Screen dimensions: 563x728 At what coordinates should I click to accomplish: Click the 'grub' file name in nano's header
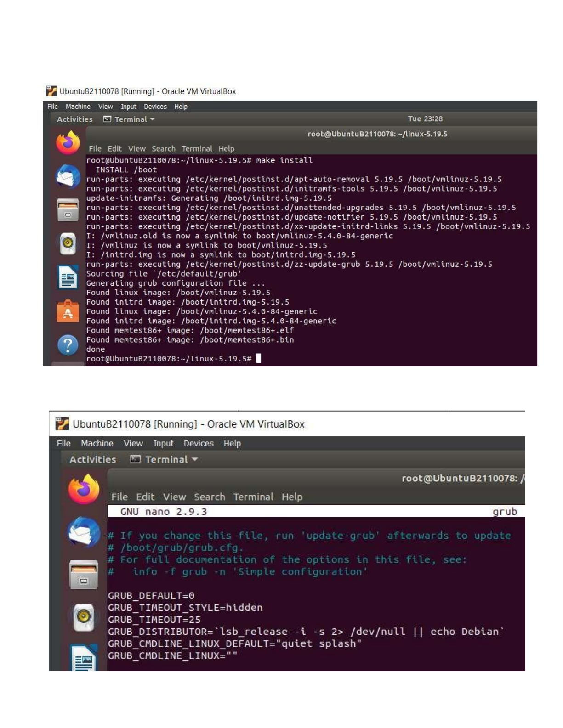point(505,512)
